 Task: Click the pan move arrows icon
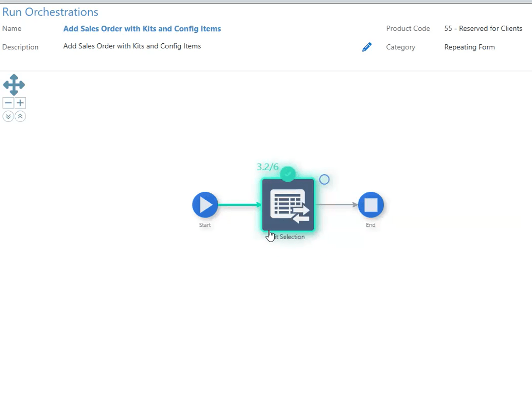14,85
